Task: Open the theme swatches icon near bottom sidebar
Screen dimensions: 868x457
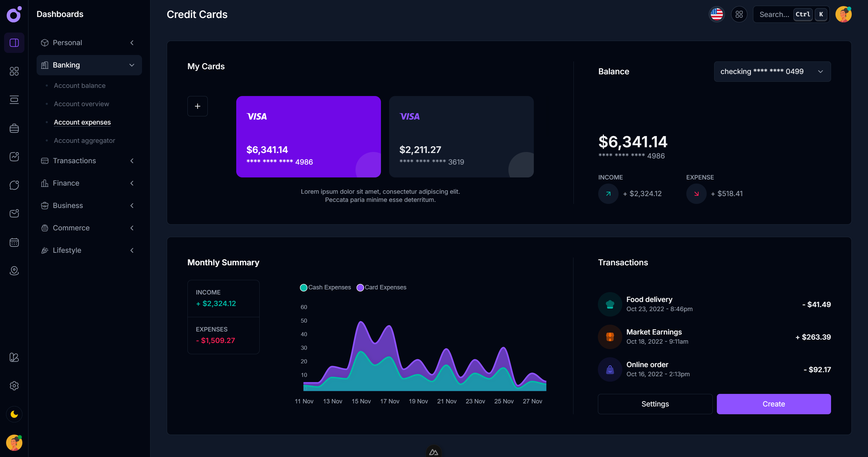Action: (14, 357)
